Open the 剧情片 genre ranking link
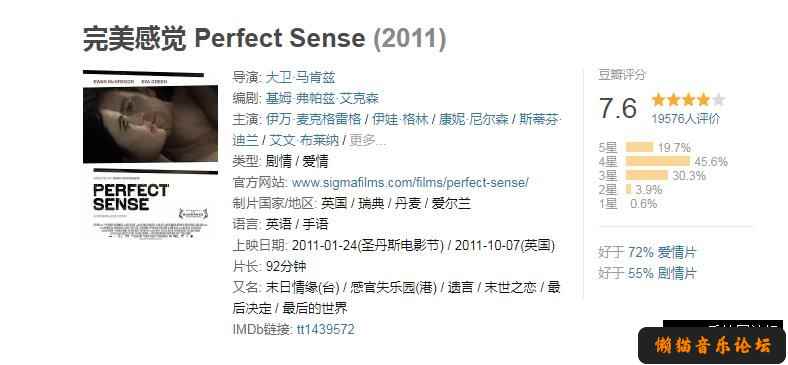The image size is (788, 365). (677, 273)
